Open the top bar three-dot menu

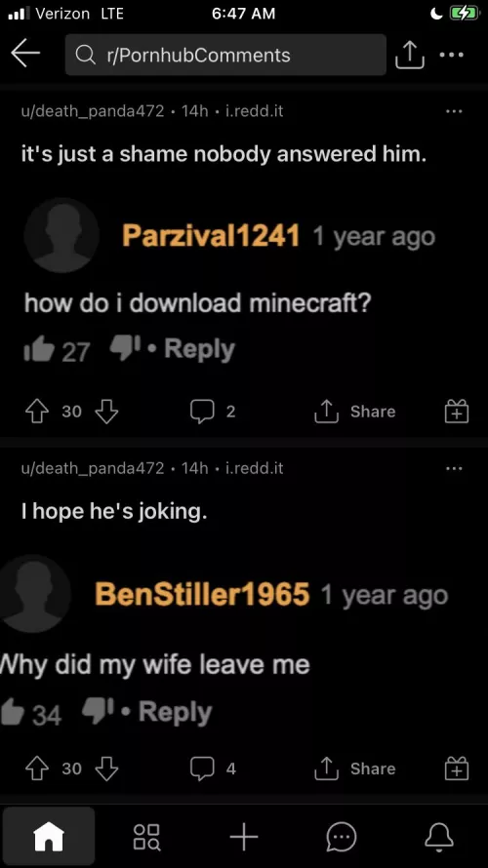[x=452, y=55]
